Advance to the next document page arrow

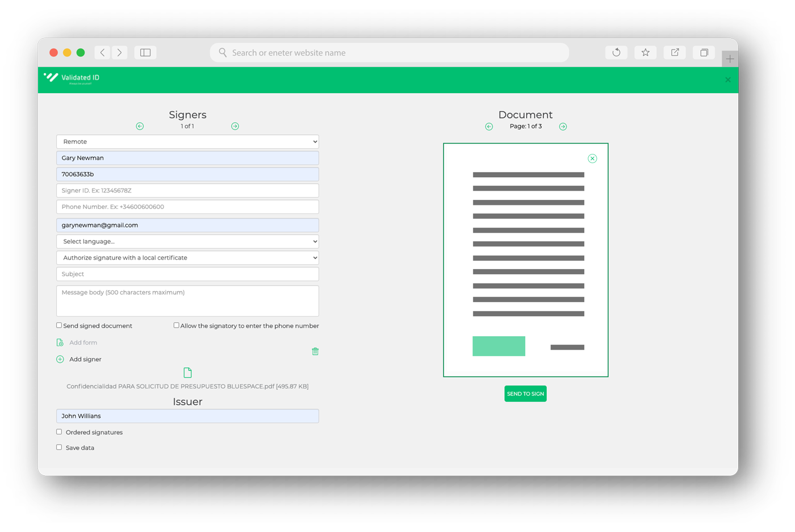pos(563,126)
